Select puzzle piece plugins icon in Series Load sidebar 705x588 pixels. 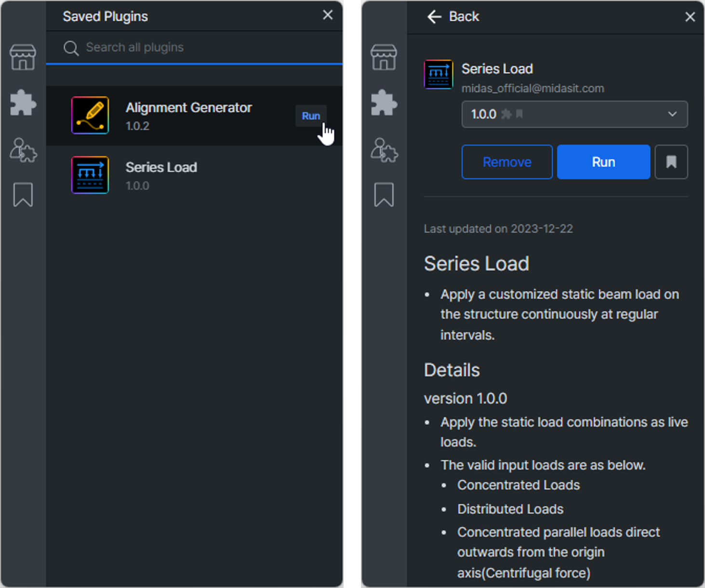point(384,102)
